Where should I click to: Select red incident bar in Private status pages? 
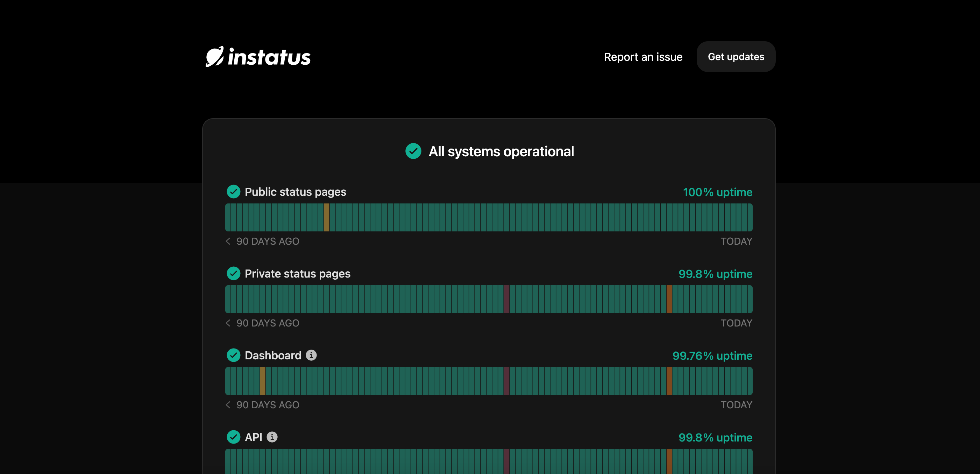(506, 299)
